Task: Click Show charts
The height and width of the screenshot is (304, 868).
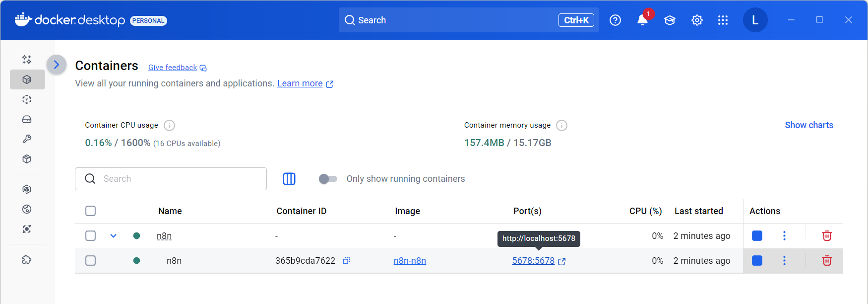Action: click(809, 125)
